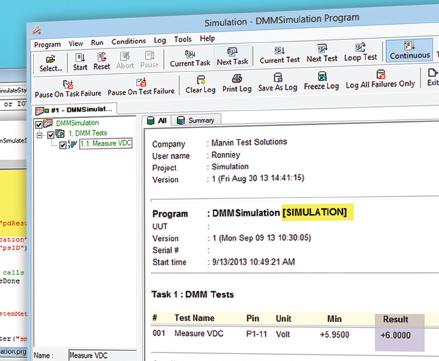Click the Print Log icon
Screen dimensions: 439x361
(x=237, y=83)
